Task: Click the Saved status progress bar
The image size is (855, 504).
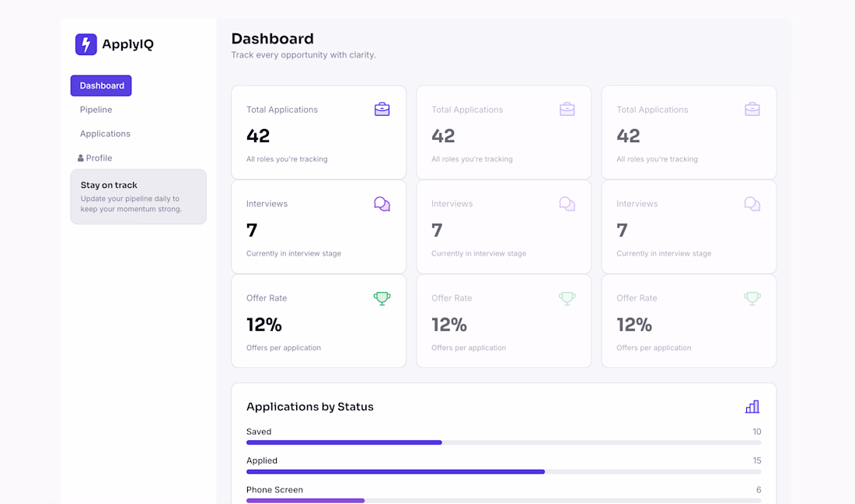Action: pyautogui.click(x=504, y=443)
